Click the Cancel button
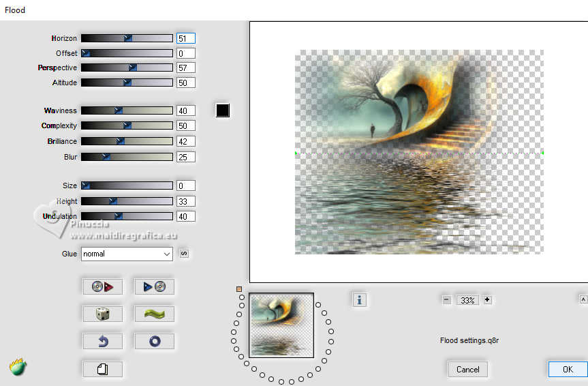The width and height of the screenshot is (588, 386). tap(467, 369)
